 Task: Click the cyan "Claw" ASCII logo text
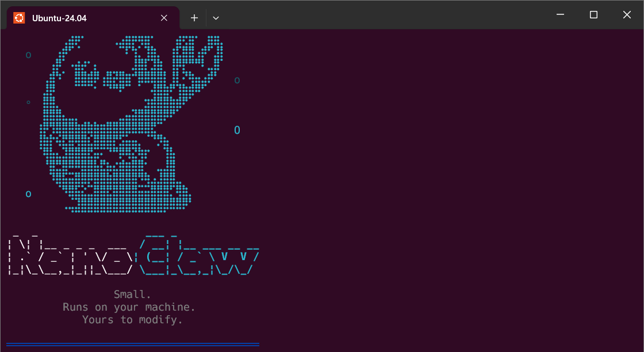(199, 255)
